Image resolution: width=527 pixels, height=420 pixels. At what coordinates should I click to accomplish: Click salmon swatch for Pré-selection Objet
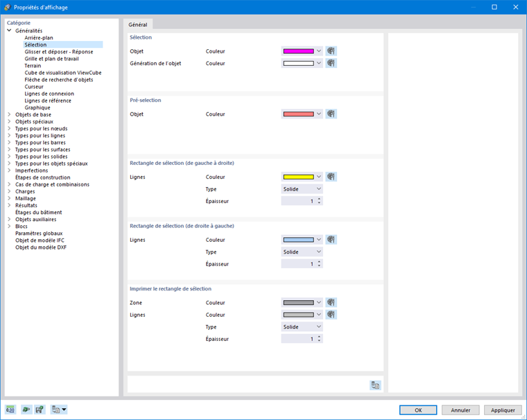click(x=298, y=114)
